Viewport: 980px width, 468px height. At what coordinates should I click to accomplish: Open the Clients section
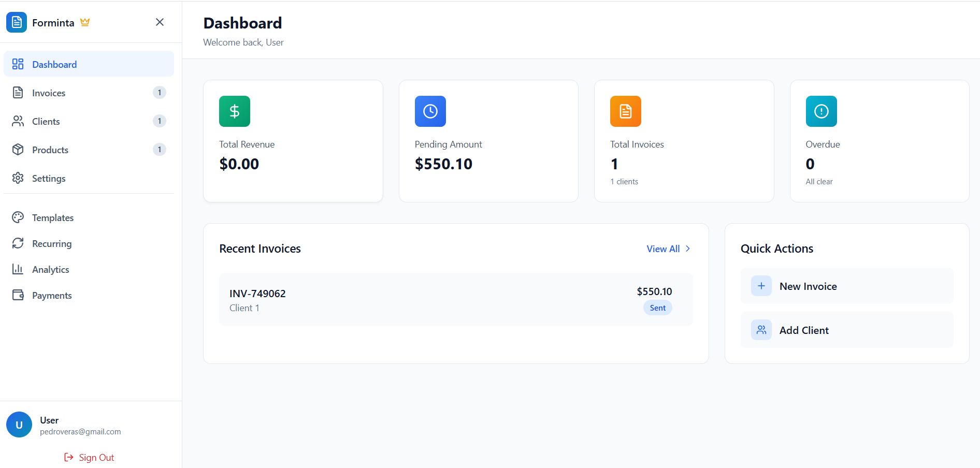click(89, 121)
